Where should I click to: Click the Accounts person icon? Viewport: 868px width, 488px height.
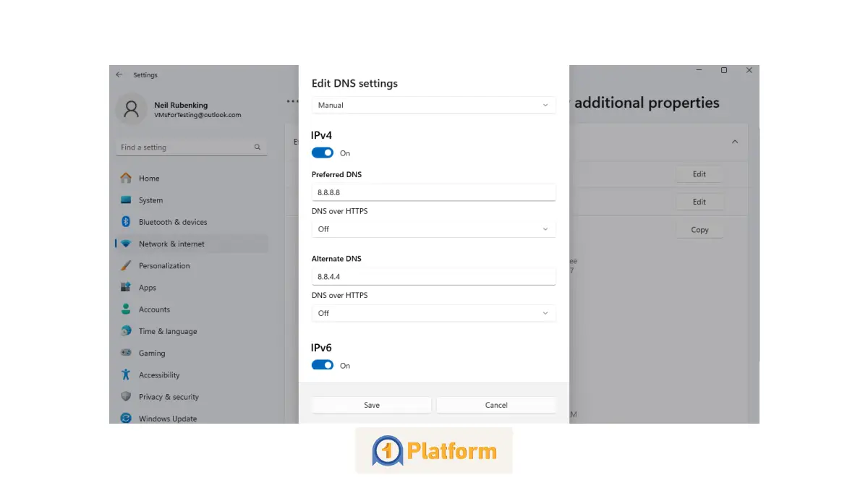point(126,309)
